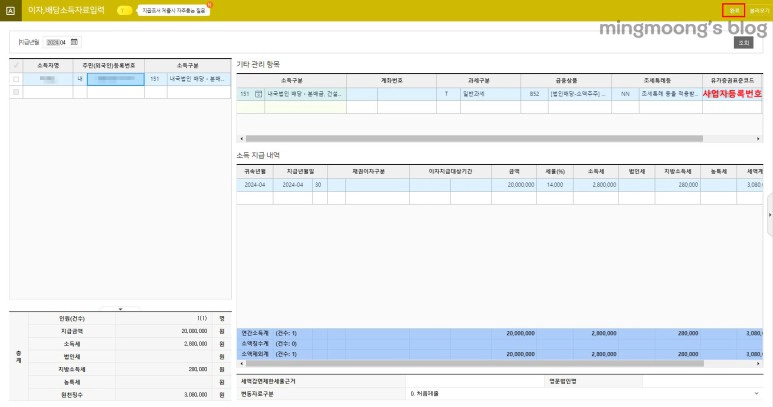Click the 인원(건수) total row label

[72, 319]
